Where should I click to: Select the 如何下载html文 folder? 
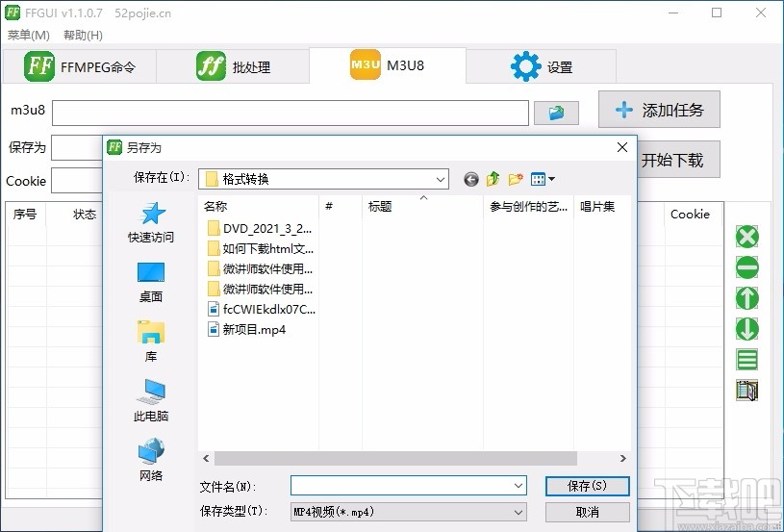[260, 248]
